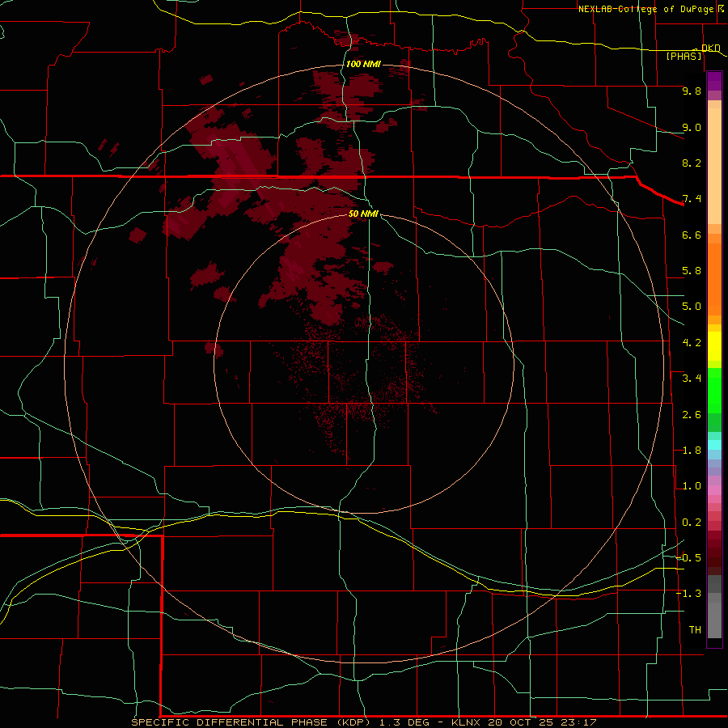
Task: Pick the yellow segment of the color bar
Action: click(x=714, y=346)
